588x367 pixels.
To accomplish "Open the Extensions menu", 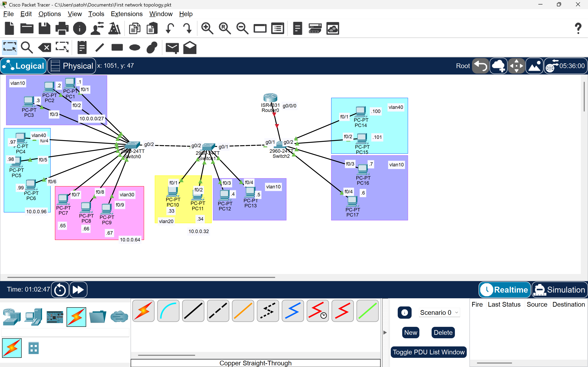I will pyautogui.click(x=127, y=14).
